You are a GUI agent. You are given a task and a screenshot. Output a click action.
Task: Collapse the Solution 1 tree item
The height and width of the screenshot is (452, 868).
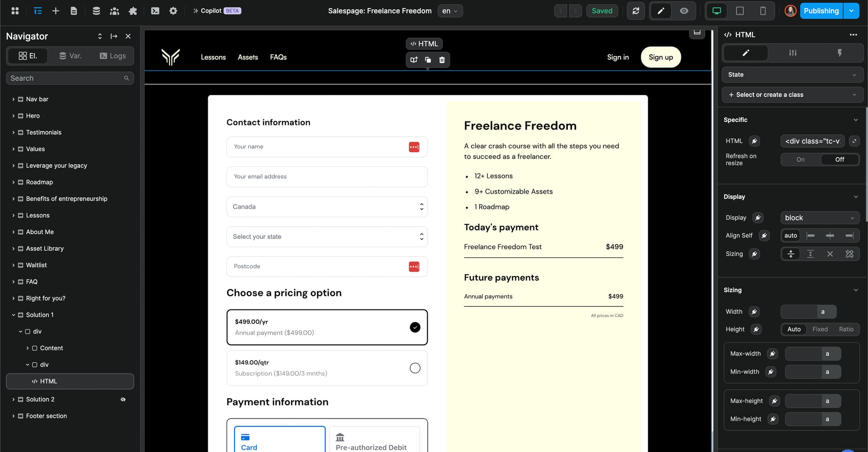click(14, 315)
